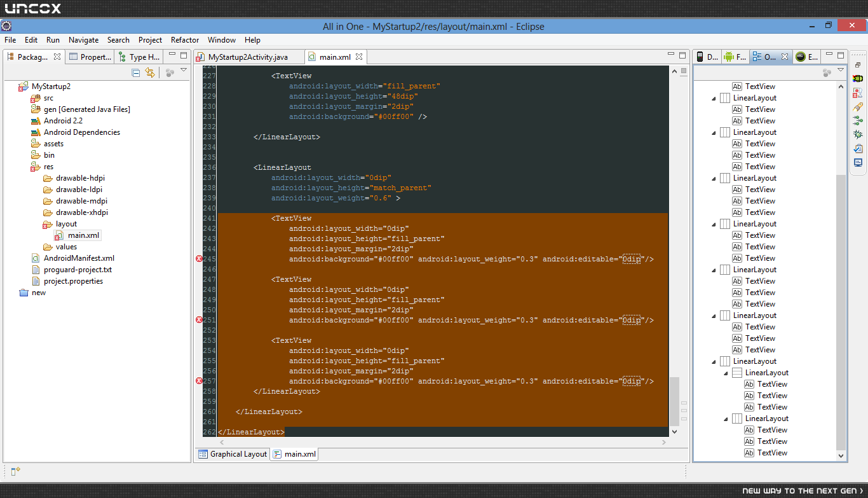This screenshot has height=498, width=868.
Task: Open the Refactor menu
Action: pyautogui.click(x=185, y=40)
